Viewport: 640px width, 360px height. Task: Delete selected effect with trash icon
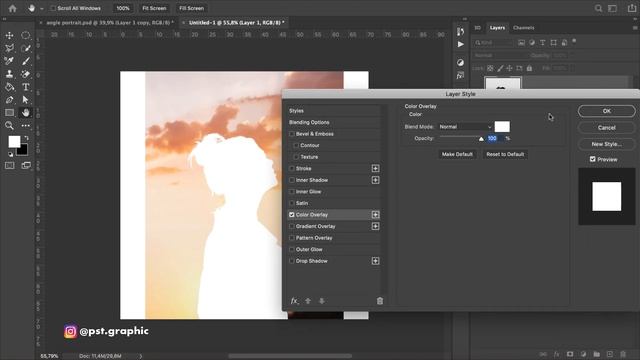[380, 301]
